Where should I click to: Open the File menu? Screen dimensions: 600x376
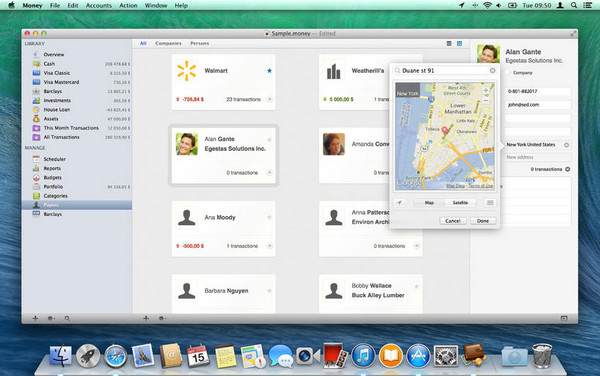tap(55, 5)
